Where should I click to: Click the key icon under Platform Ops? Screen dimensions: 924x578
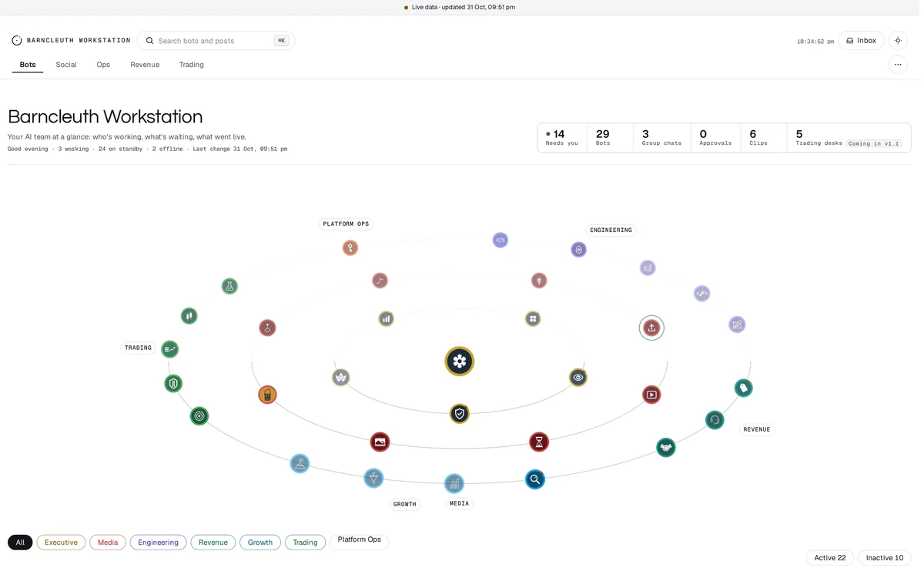(350, 248)
